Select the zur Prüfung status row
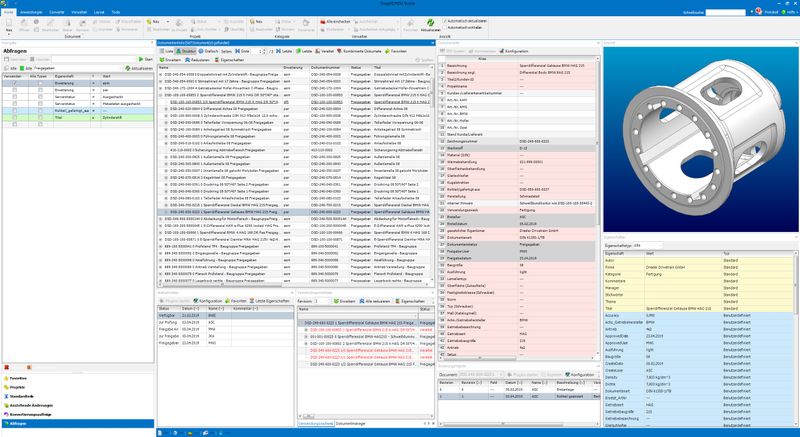 [225, 323]
